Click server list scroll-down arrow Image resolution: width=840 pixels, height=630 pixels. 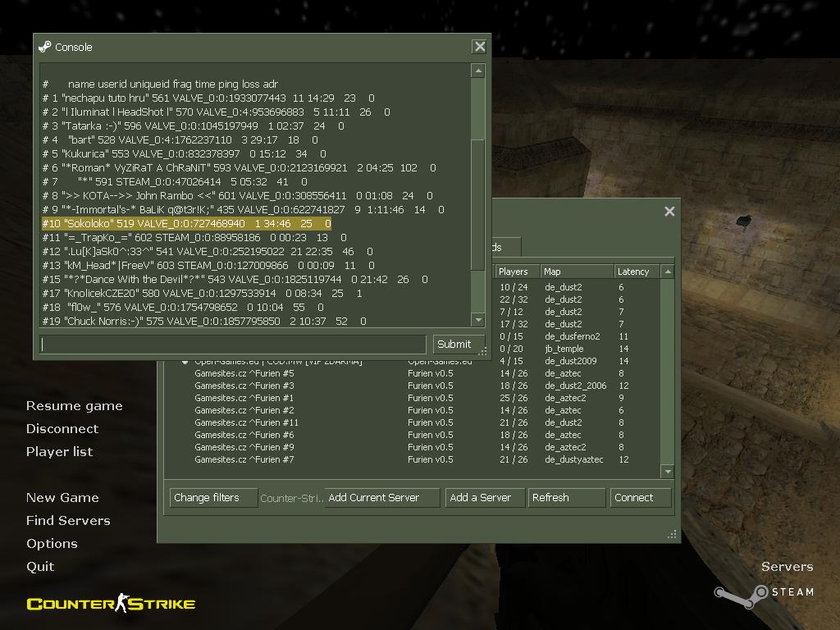(x=668, y=472)
